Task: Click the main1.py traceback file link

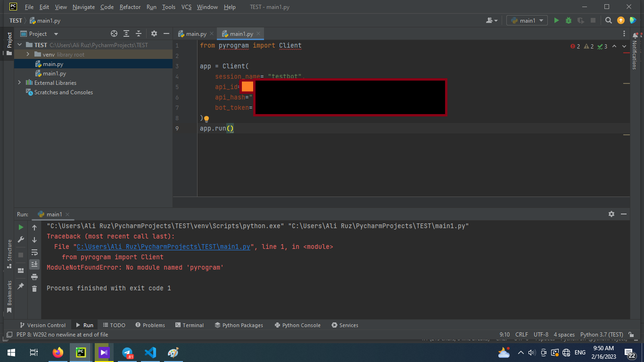Action: coord(163,247)
